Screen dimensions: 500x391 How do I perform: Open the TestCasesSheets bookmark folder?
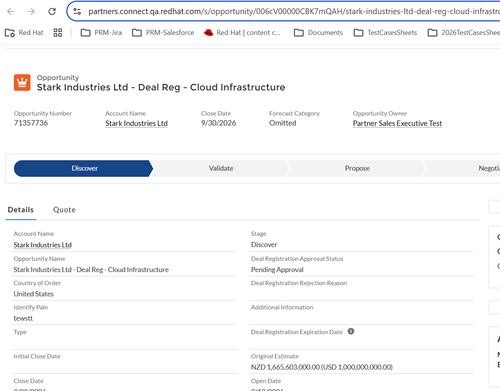click(385, 33)
